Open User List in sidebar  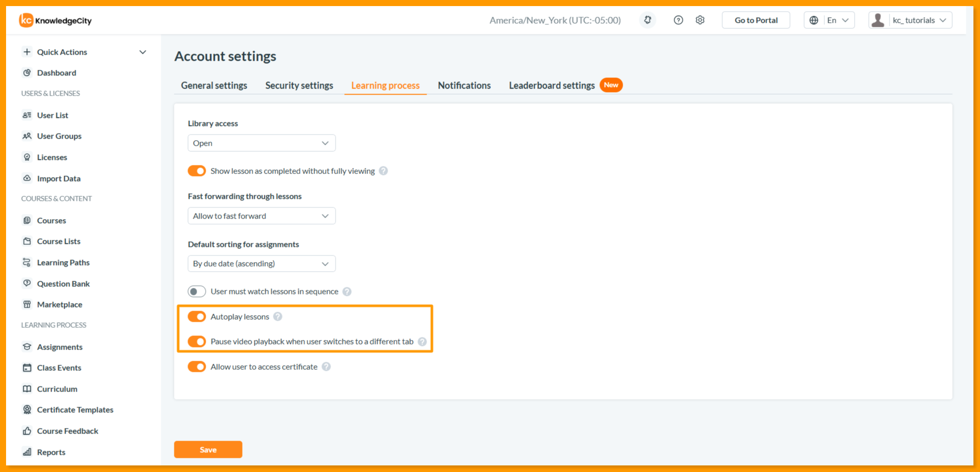coord(53,115)
